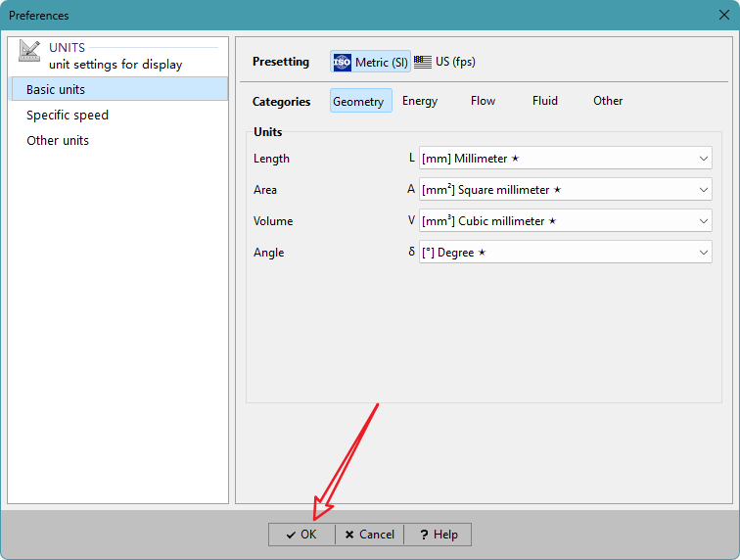The width and height of the screenshot is (740, 560).
Task: Close the Preferences dialog window
Action: (x=723, y=15)
